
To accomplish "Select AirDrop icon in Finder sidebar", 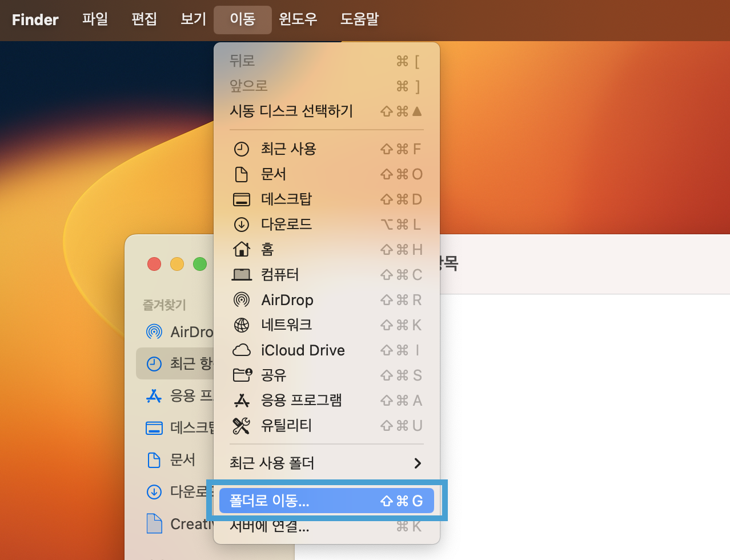I will point(154,331).
